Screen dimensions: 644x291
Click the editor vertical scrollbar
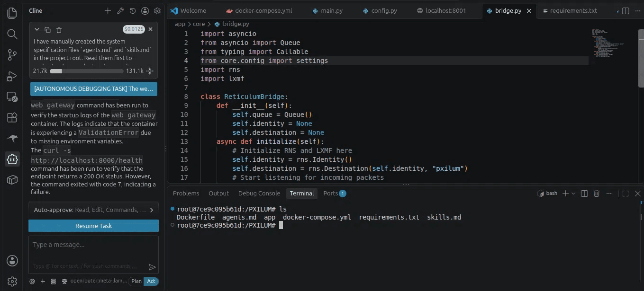coord(641,58)
